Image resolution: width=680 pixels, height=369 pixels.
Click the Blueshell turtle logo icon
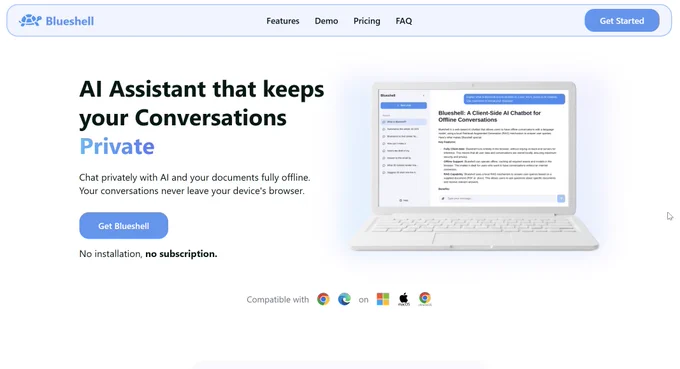[30, 20]
